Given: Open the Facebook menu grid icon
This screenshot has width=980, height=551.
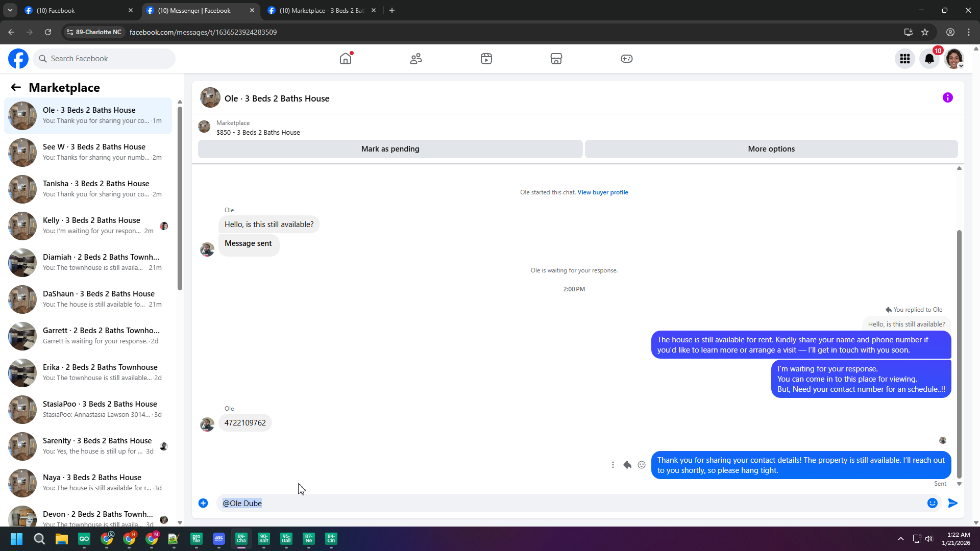Looking at the screenshot, I should coord(905,59).
